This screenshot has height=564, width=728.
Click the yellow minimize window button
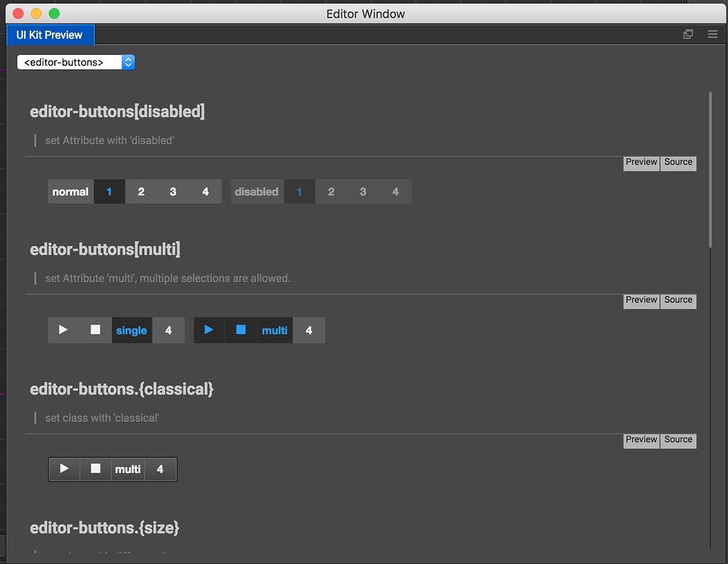click(36, 14)
